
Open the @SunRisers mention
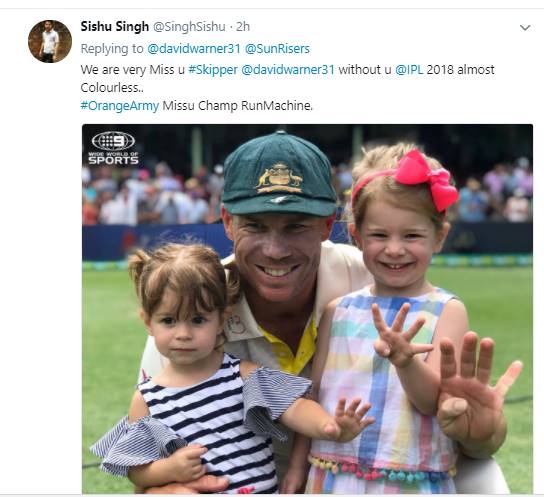coord(277,49)
